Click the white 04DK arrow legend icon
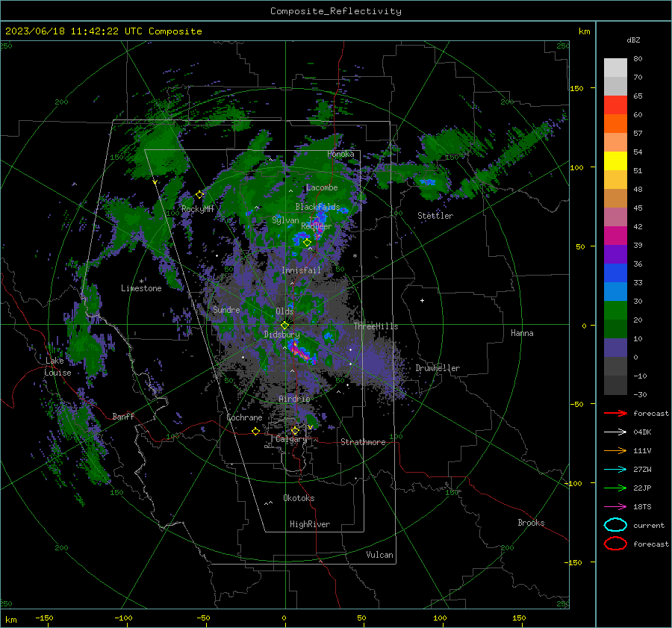Viewport: 672px width, 628px height. tap(615, 432)
